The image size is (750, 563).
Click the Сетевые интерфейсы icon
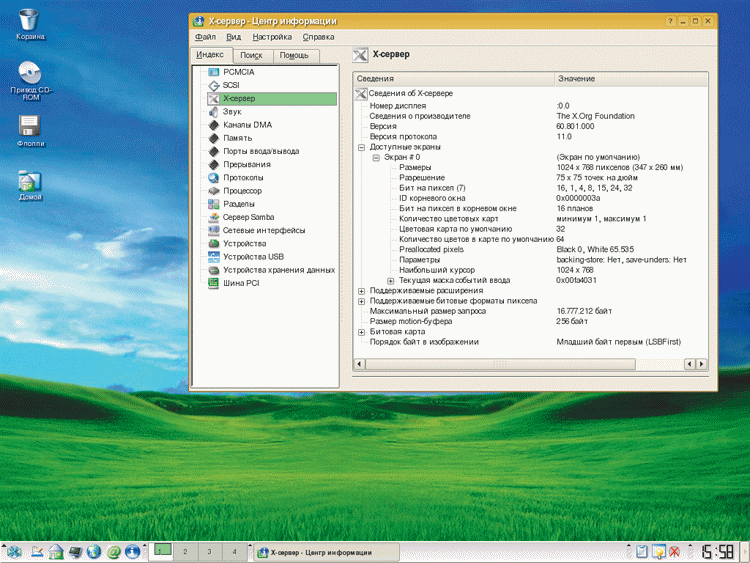coord(213,231)
